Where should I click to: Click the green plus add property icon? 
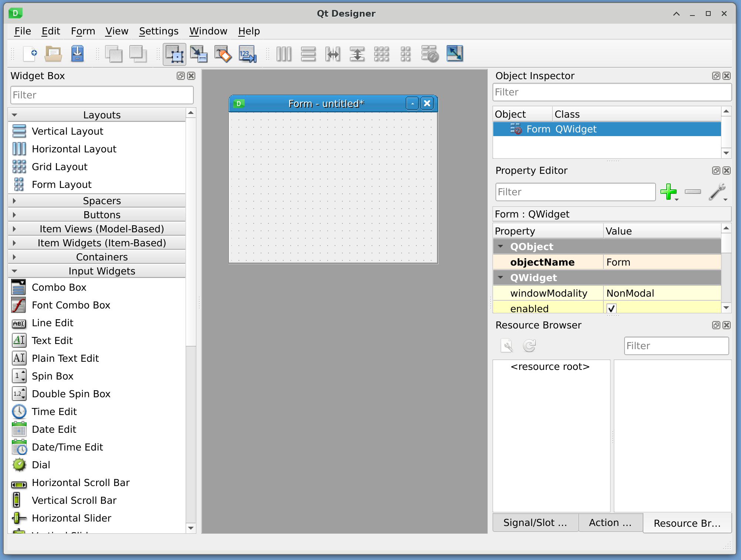pos(668,192)
